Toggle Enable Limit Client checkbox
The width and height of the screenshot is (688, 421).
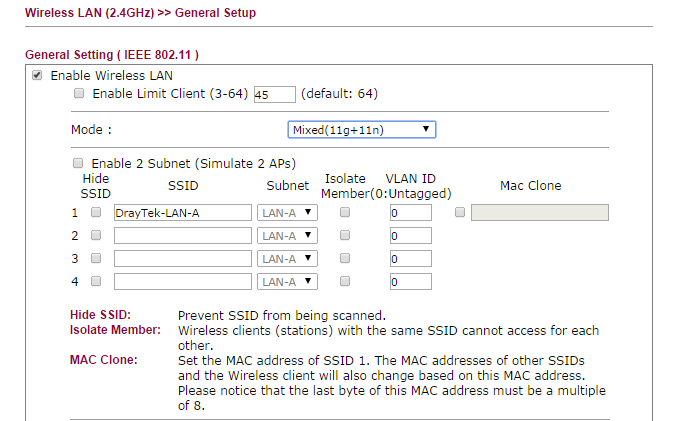[x=79, y=94]
